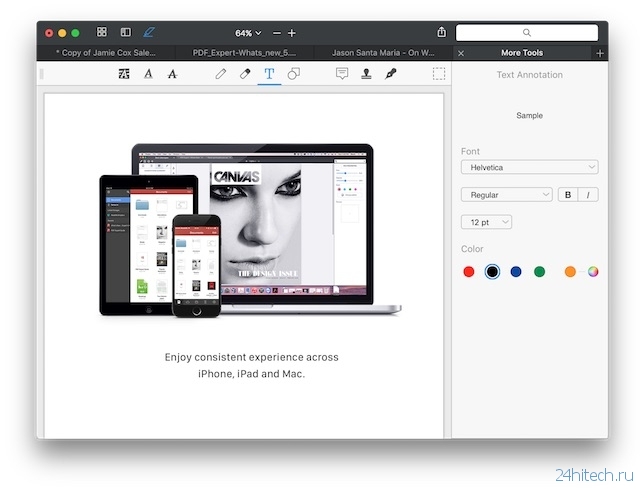Viewport: 642px width, 489px height.
Task: Choose the blue color swatch
Action: point(516,272)
